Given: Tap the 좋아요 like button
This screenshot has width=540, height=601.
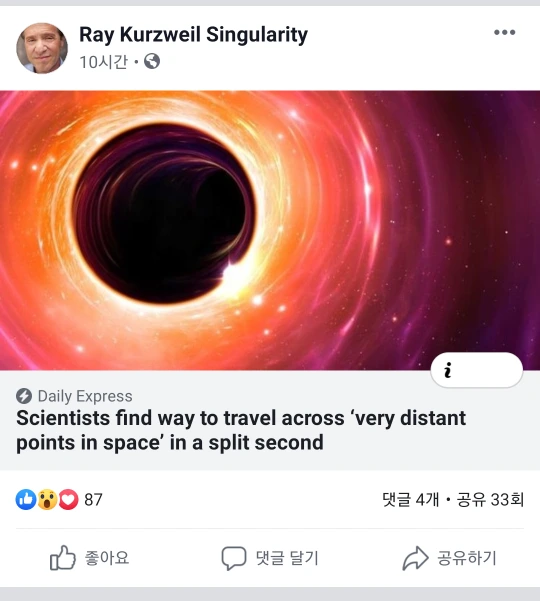Looking at the screenshot, I should coord(90,558).
